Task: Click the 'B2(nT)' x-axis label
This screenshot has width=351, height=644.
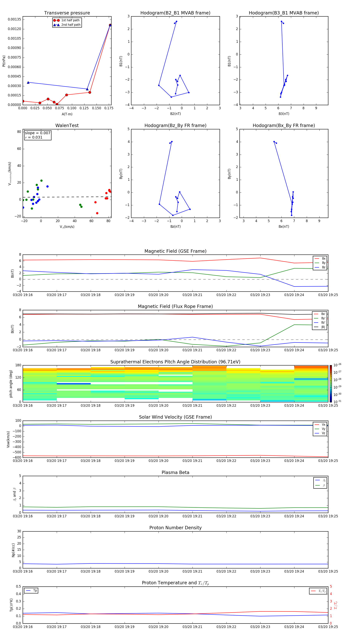Action: [175, 114]
